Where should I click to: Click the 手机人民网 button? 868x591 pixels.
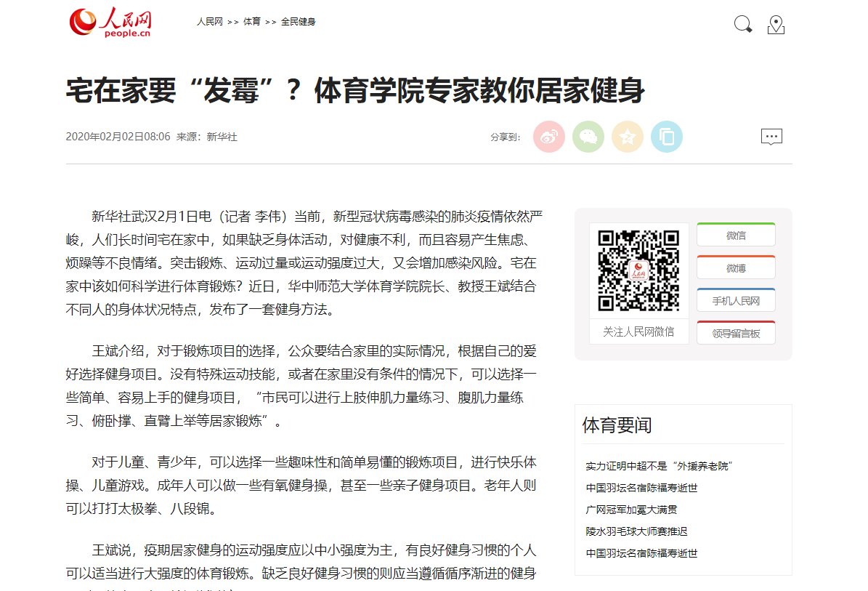[736, 301]
